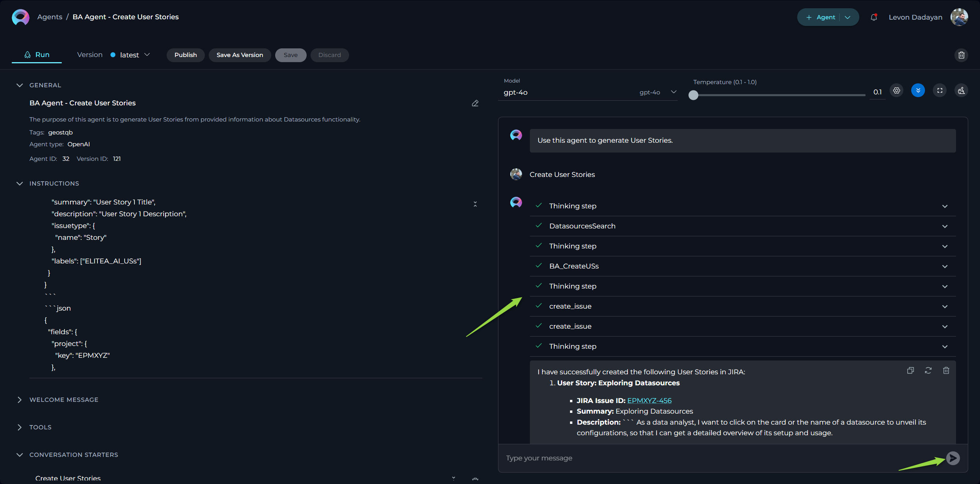The height and width of the screenshot is (484, 980).
Task: Open notifications bell
Action: tap(873, 17)
